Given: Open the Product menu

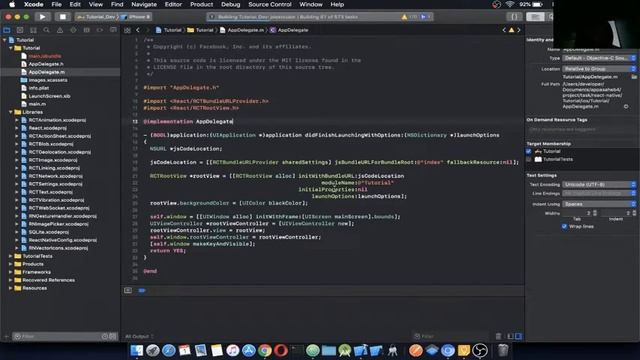Looking at the screenshot, I should 201,4.
